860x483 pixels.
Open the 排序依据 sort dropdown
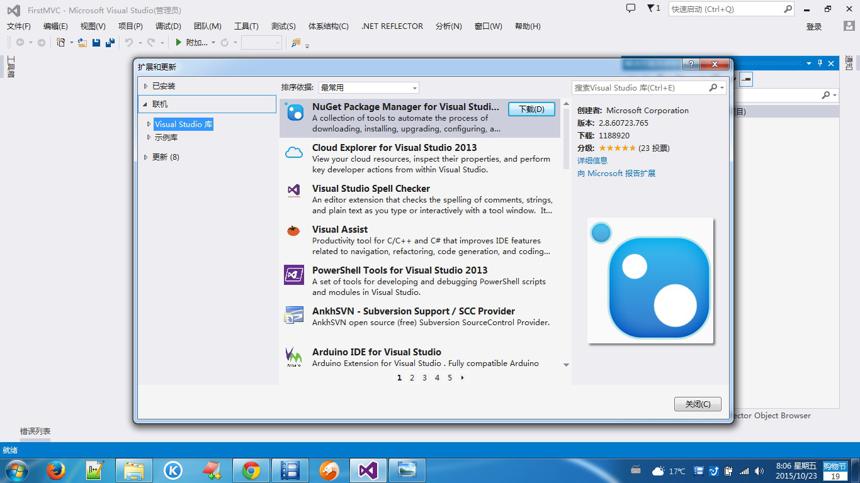[369, 88]
